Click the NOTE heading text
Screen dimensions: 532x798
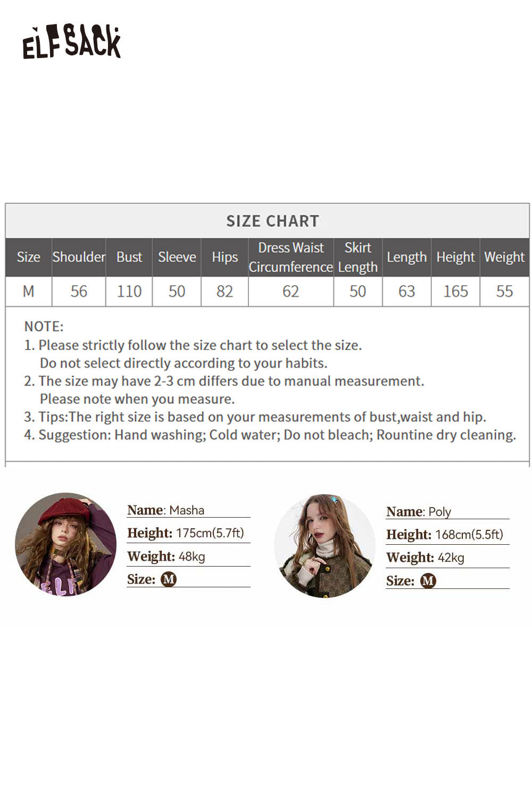[x=44, y=326]
